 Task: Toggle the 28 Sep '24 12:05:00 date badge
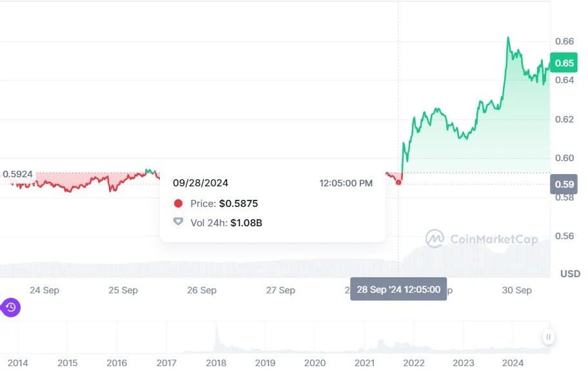pos(398,289)
